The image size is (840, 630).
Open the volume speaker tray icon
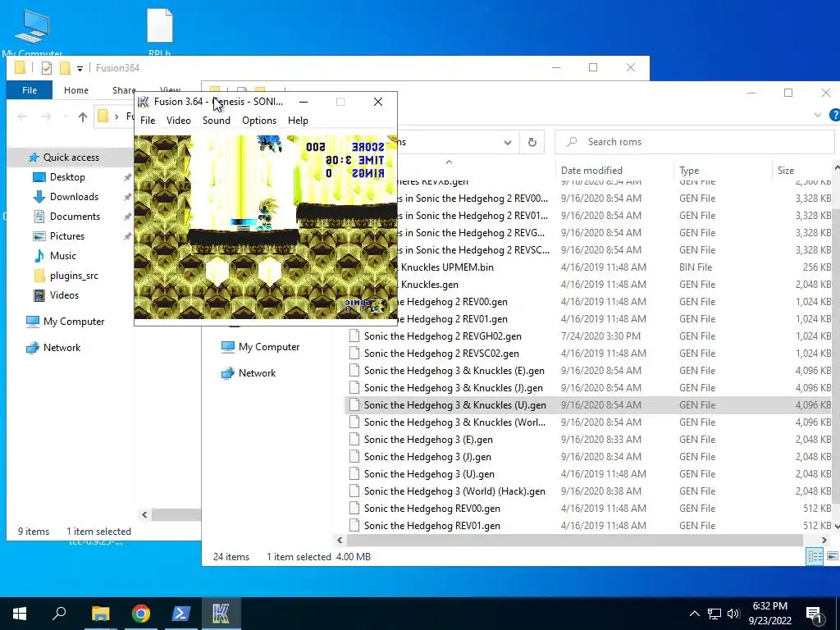pos(733,614)
